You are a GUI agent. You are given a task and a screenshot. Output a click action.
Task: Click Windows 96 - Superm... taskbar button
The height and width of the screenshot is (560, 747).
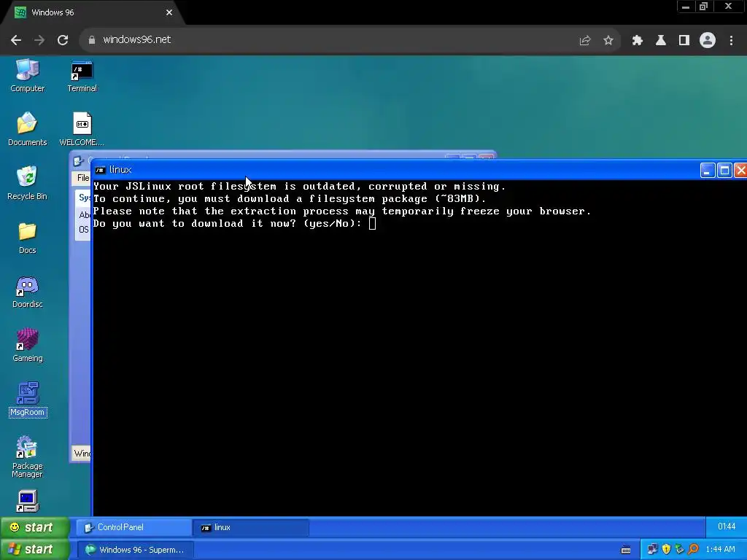(135, 550)
